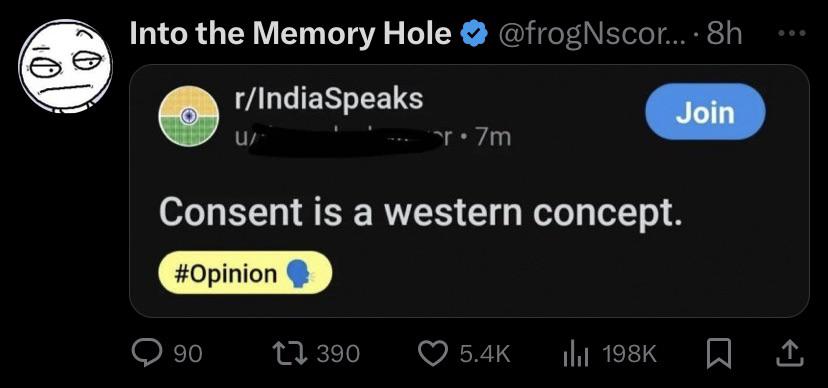Click the 5.4K likes count

pos(485,354)
